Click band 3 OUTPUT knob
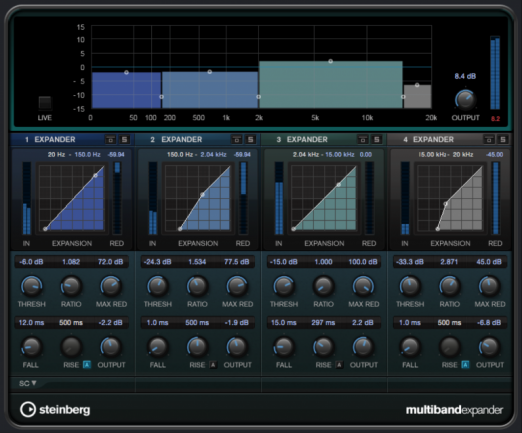522x433 pixels. pos(363,347)
